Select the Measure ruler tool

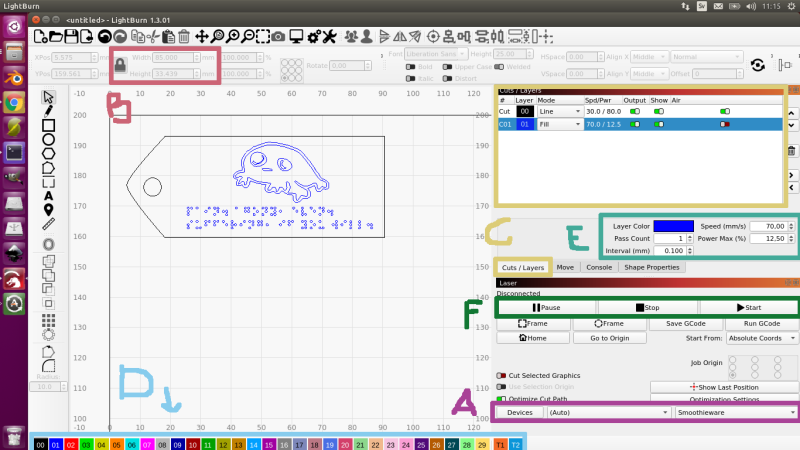click(x=48, y=224)
